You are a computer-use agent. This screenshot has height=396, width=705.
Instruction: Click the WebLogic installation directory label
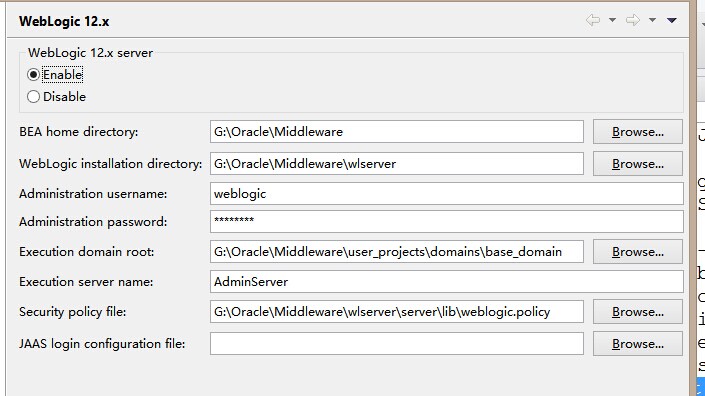[111, 164]
